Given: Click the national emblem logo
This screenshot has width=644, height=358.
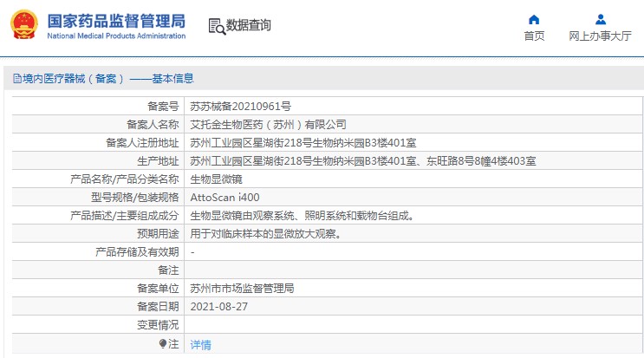Looking at the screenshot, I should tap(24, 24).
